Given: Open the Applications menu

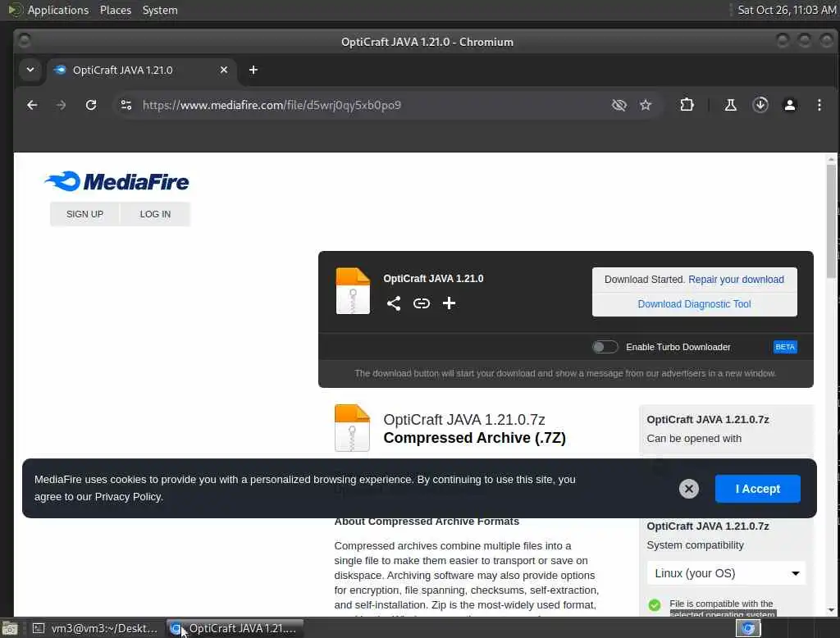Looking at the screenshot, I should (58, 10).
